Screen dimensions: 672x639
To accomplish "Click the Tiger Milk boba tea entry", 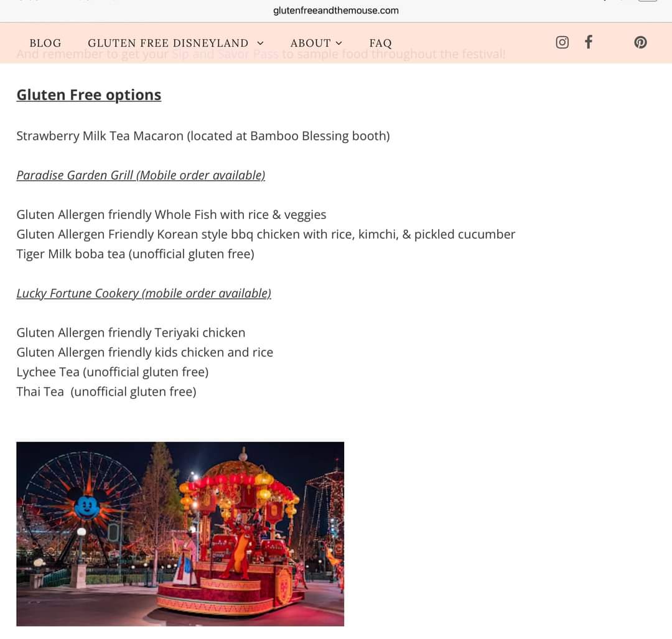I will [136, 254].
